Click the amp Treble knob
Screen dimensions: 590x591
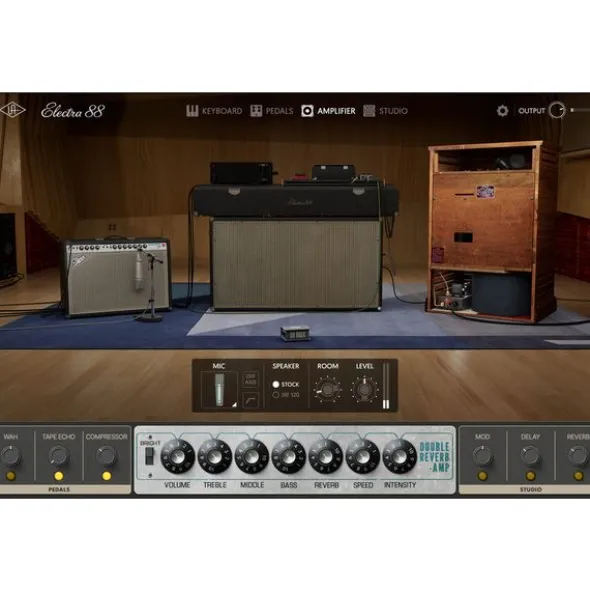pos(215,456)
